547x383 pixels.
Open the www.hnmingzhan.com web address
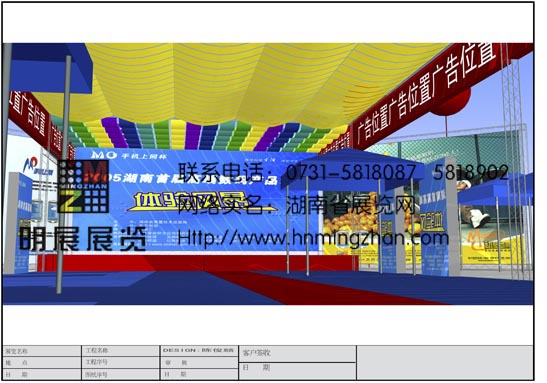tap(313, 238)
